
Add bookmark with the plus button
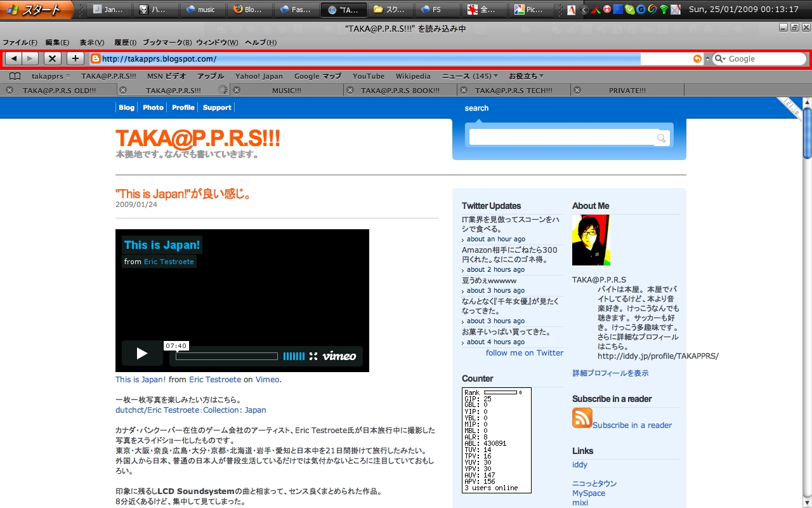pyautogui.click(x=75, y=58)
